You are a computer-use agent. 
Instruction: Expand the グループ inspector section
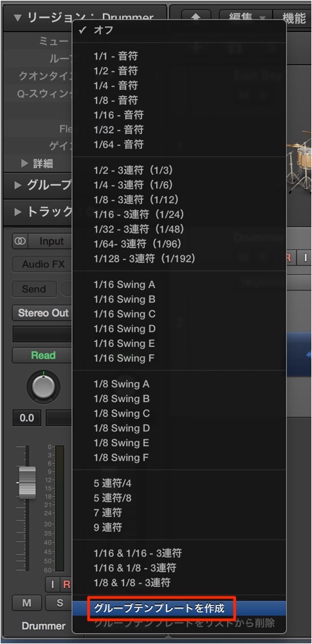pyautogui.click(x=17, y=186)
